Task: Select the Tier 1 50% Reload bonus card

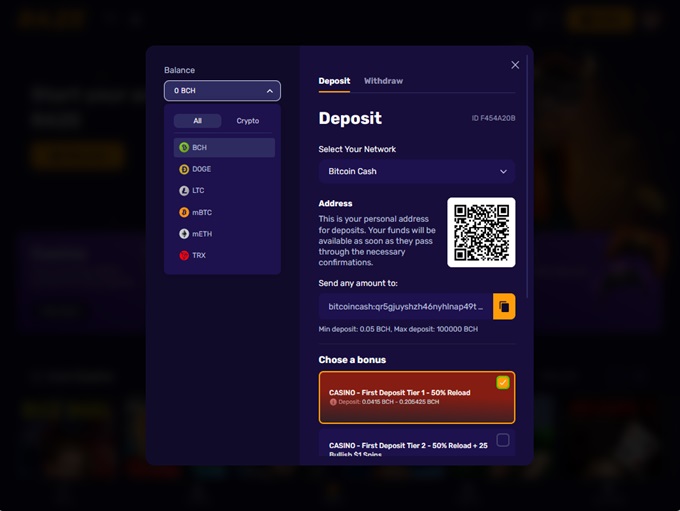Action: click(x=417, y=397)
